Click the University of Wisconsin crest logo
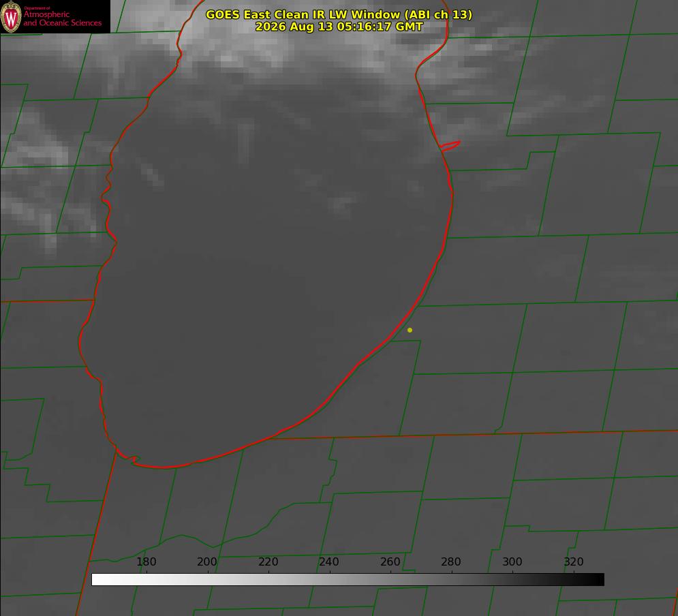This screenshot has width=678, height=616. [x=11, y=16]
